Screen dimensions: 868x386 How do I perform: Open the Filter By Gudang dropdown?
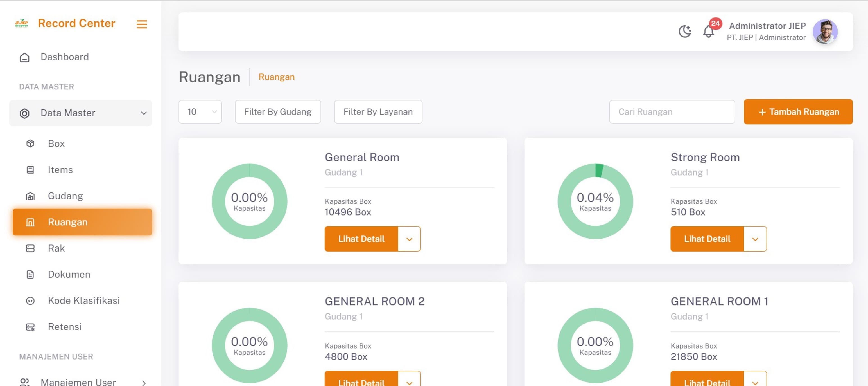278,112
